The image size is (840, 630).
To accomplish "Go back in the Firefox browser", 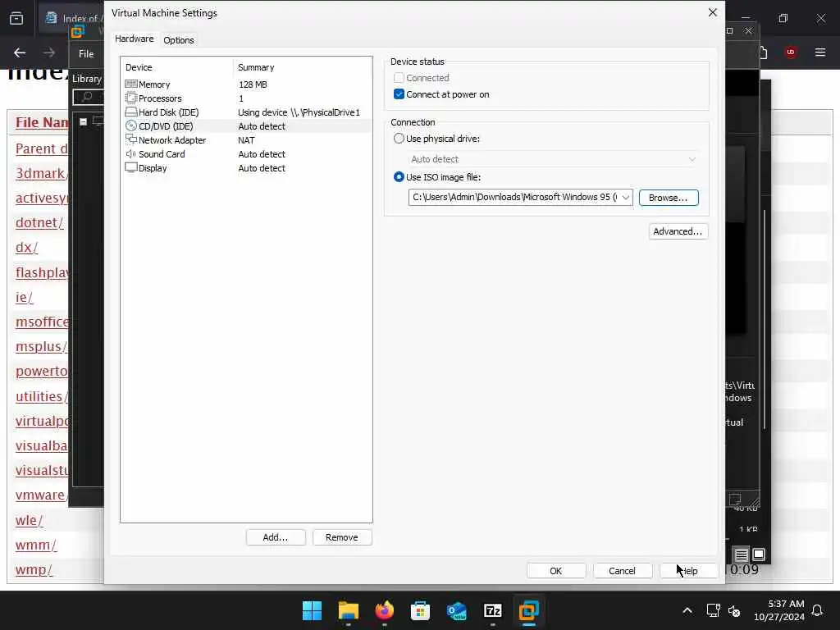I will coord(20,52).
